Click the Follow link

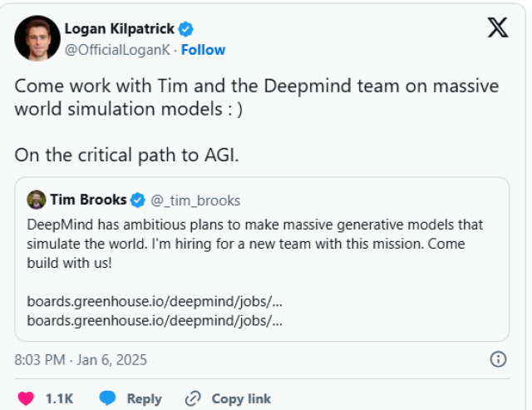click(x=203, y=50)
